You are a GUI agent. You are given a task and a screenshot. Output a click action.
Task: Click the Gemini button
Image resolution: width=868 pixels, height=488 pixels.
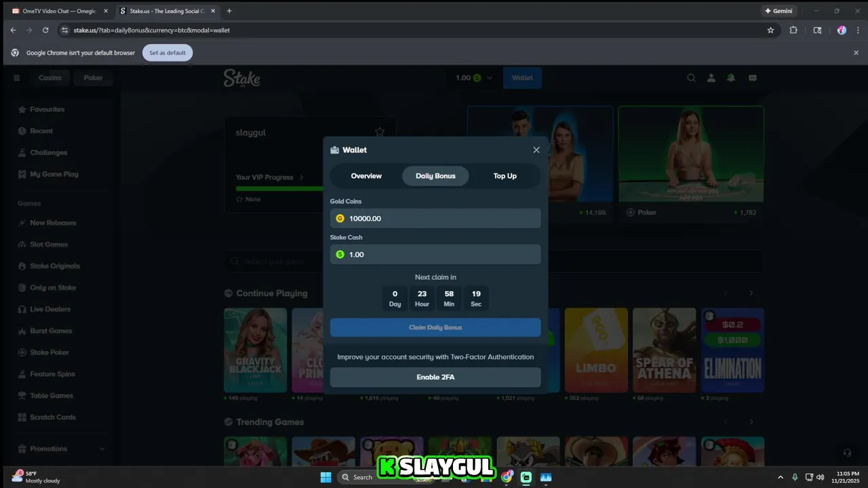tap(778, 11)
